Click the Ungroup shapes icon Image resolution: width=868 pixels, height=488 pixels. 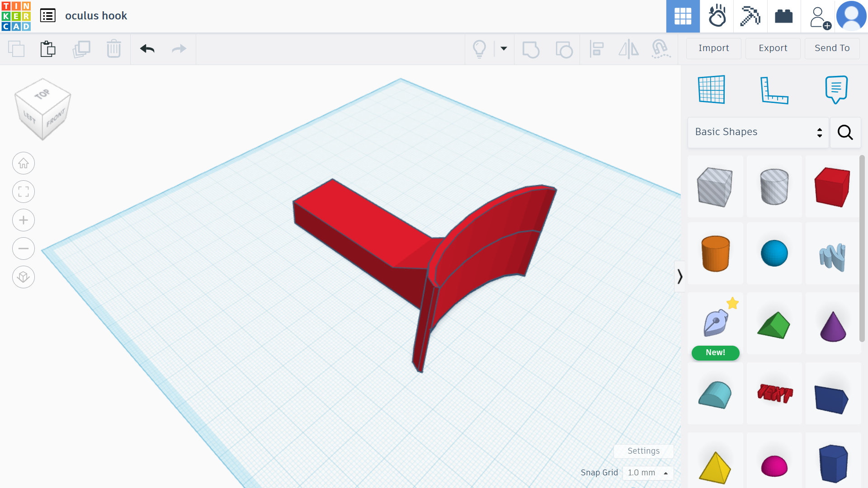click(564, 49)
